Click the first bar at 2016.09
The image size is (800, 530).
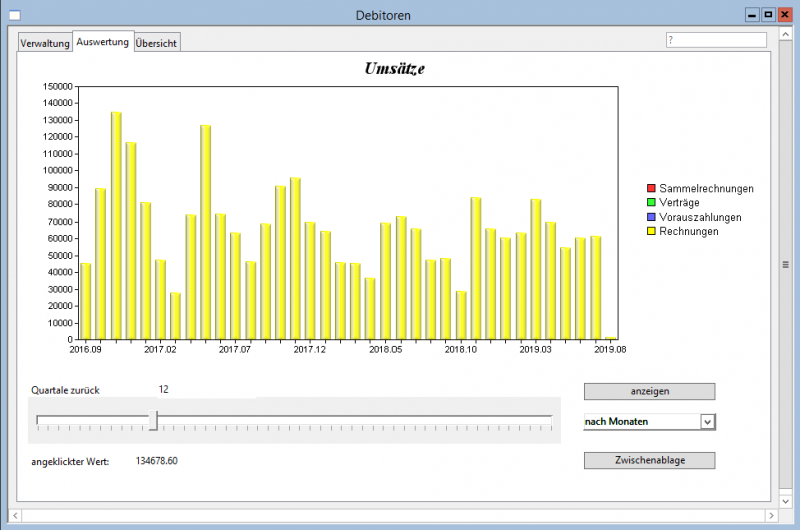[86, 301]
